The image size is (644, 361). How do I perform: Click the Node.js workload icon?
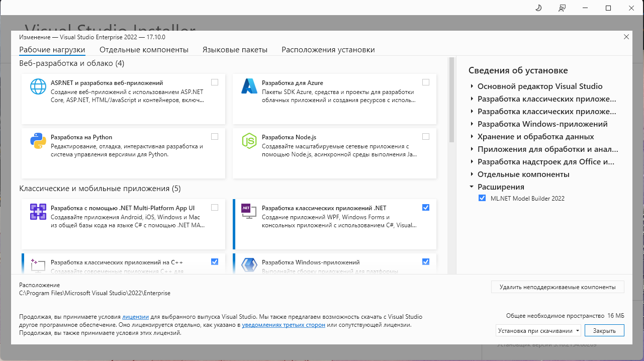click(249, 141)
